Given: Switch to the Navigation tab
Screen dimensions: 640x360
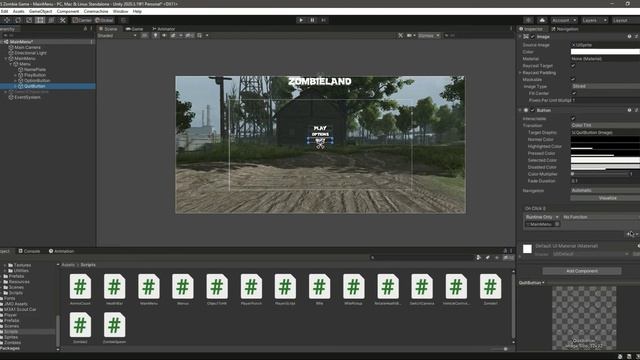Looking at the screenshot, I should (x=564, y=29).
